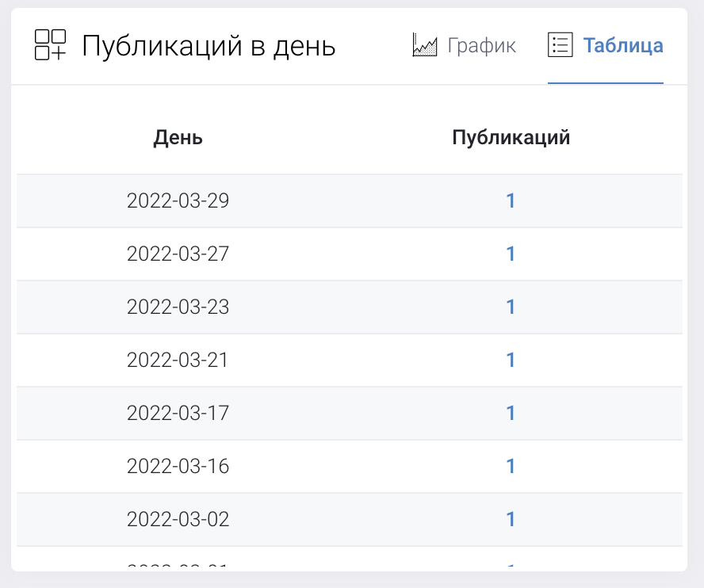Open publication count for 2022-03-21
704x588 pixels.
point(511,361)
